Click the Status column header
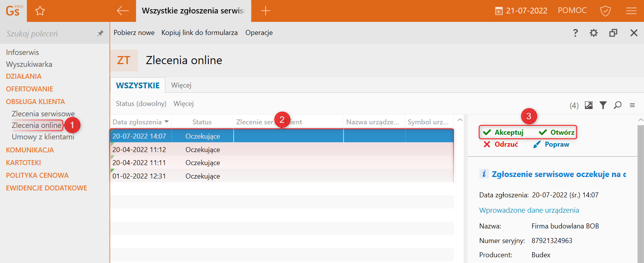This screenshot has width=644, height=263. [202, 122]
